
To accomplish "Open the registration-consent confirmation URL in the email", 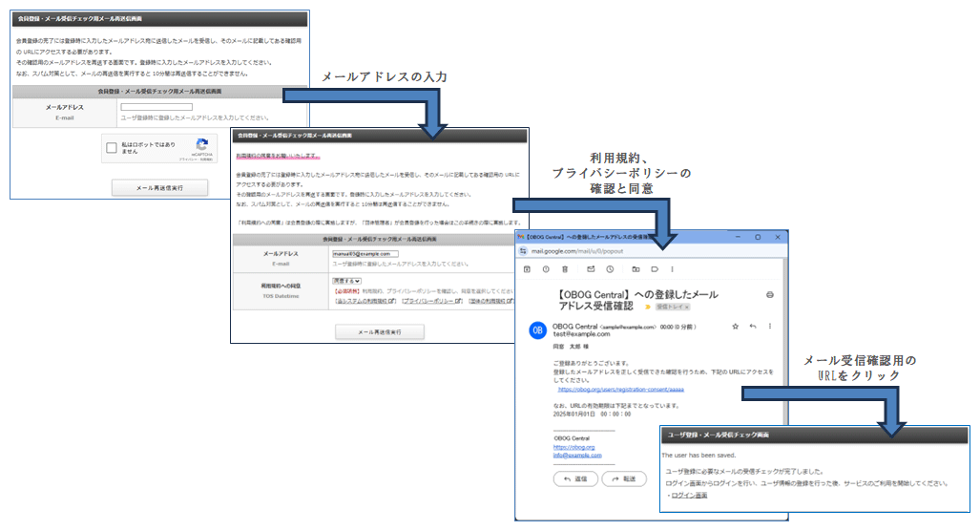I will point(620,389).
